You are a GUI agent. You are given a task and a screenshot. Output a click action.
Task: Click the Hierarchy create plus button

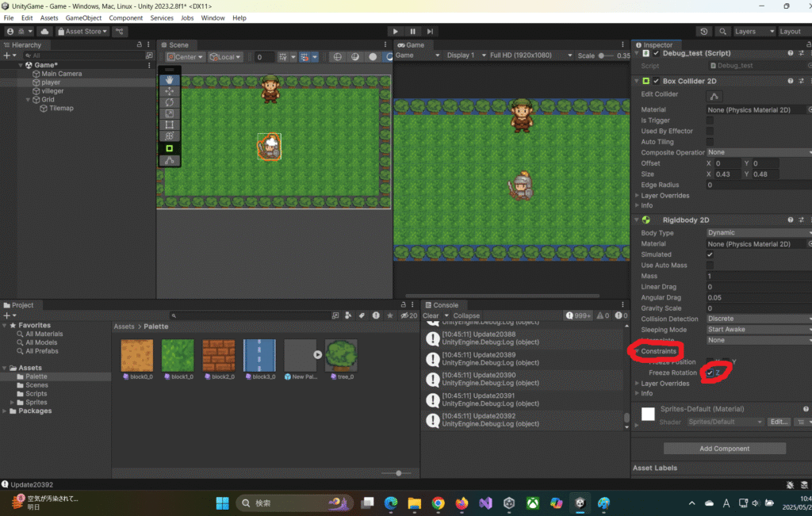[6, 55]
